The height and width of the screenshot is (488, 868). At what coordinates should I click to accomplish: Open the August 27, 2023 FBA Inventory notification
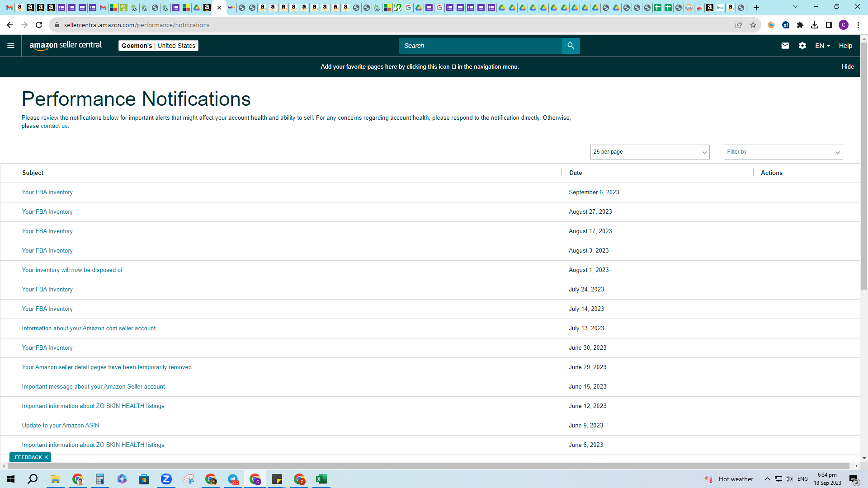coord(47,212)
